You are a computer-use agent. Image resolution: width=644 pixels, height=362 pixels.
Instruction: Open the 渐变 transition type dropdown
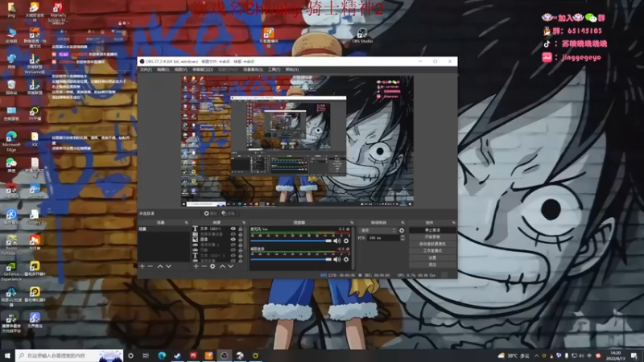378,231
